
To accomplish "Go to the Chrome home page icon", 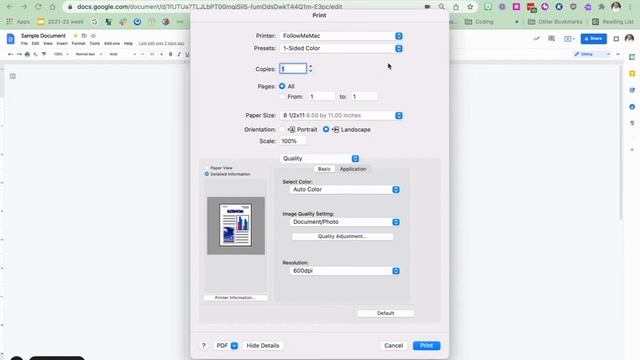I will click(52, 7).
